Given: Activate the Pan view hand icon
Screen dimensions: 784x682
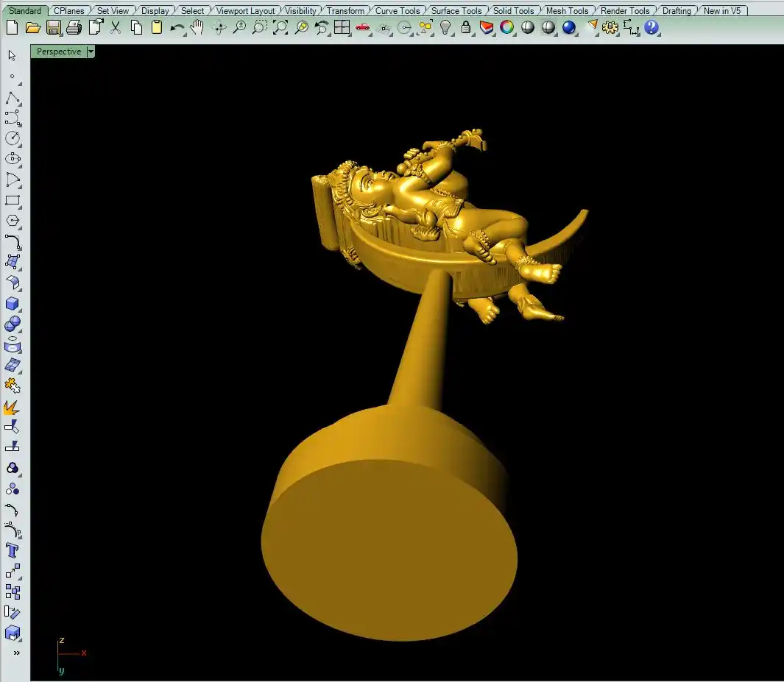Looking at the screenshot, I should pyautogui.click(x=197, y=28).
